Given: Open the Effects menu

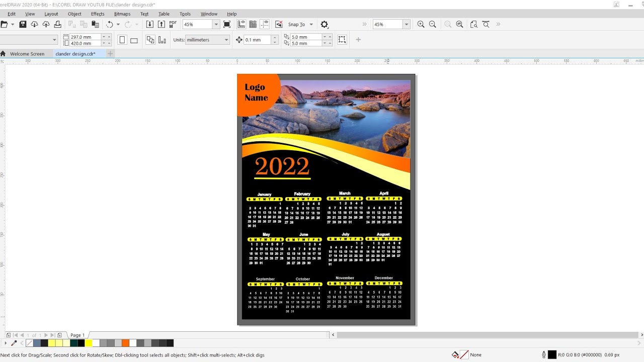Looking at the screenshot, I should click(98, 14).
